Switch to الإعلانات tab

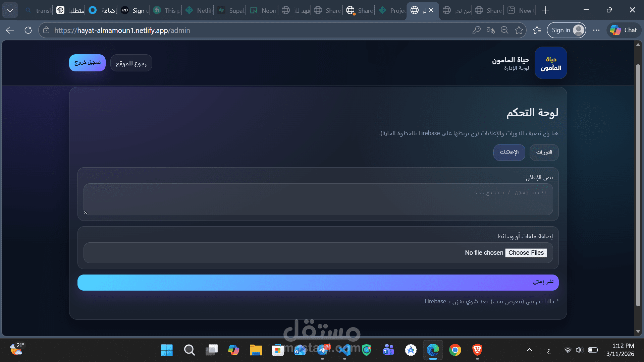(509, 152)
